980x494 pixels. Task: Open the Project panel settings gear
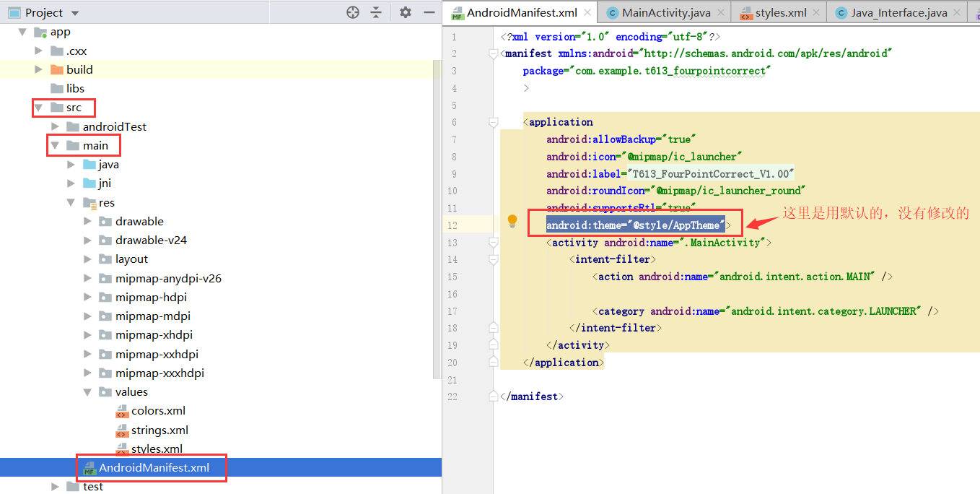pyautogui.click(x=405, y=12)
